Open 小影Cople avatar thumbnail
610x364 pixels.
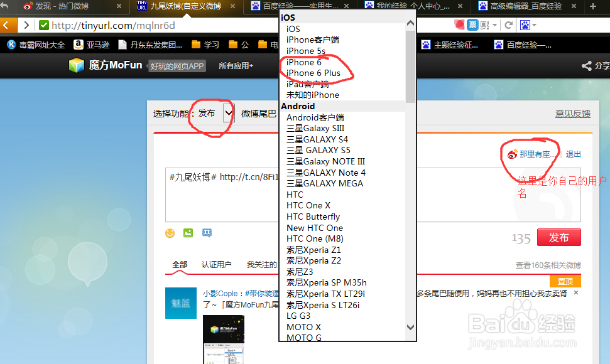click(181, 303)
